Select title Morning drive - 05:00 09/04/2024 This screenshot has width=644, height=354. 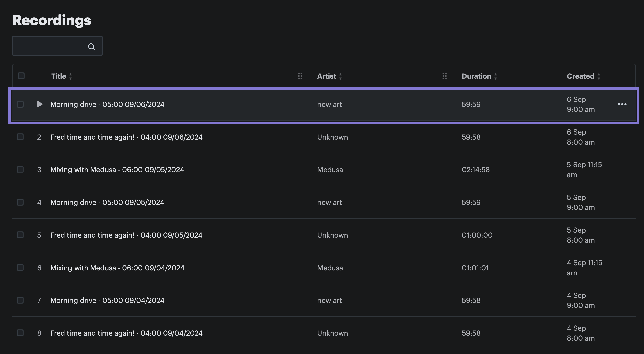(107, 300)
